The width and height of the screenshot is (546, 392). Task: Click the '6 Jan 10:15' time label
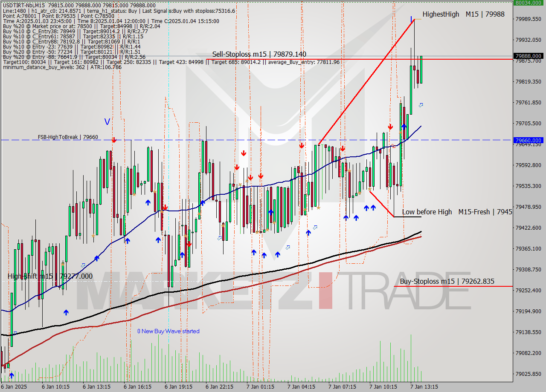[56, 387]
